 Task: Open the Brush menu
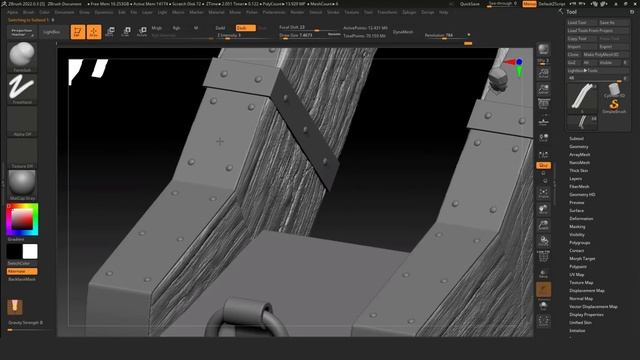28,12
